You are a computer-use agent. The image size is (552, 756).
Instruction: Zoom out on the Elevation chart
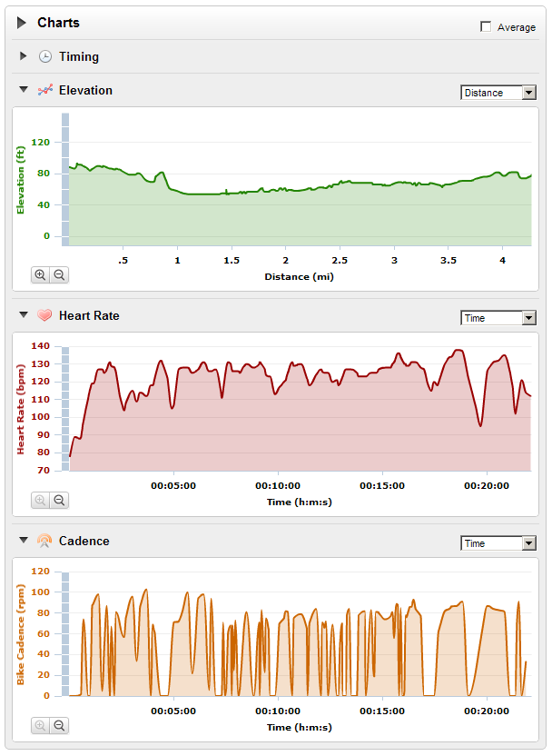[59, 274]
